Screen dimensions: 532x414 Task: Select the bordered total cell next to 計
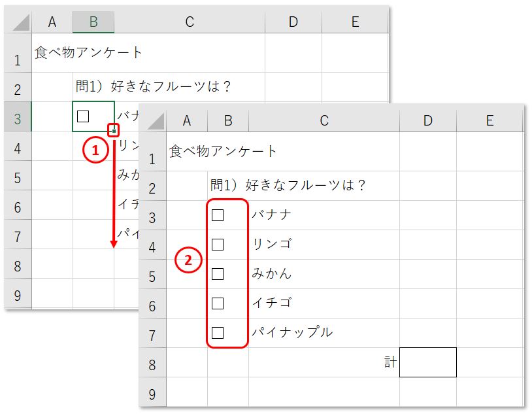pyautogui.click(x=428, y=362)
